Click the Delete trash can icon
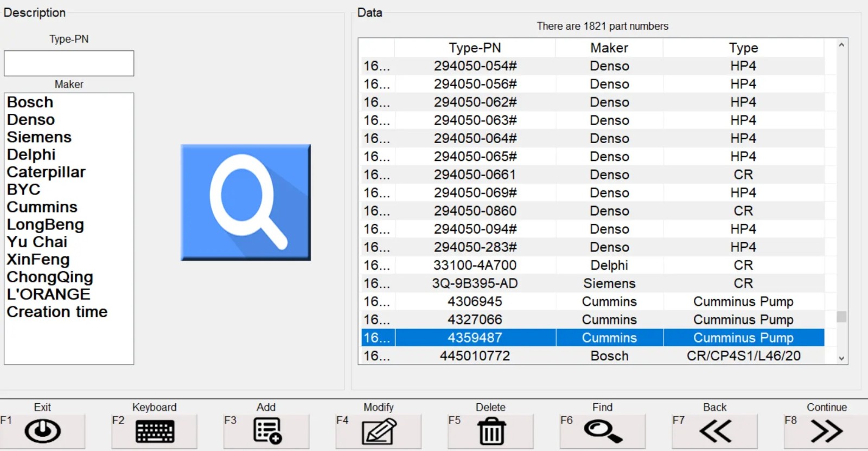This screenshot has width=868, height=451. point(491,432)
